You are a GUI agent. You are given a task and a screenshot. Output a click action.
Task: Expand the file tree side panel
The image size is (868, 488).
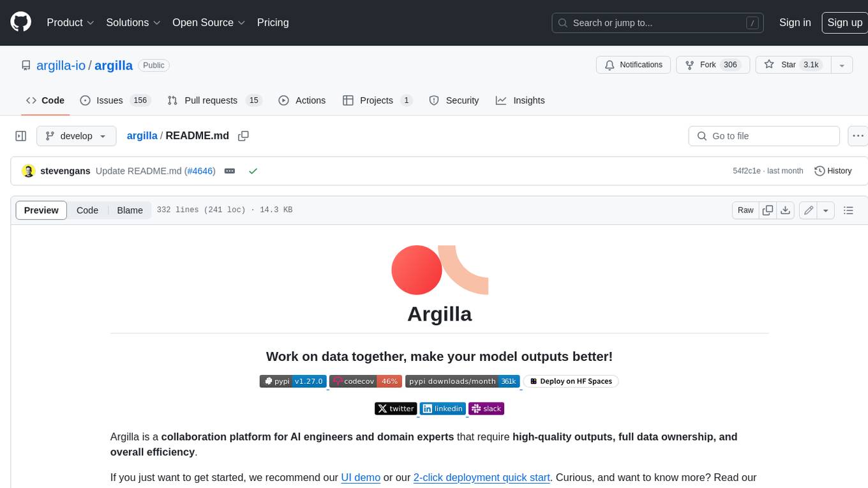pyautogui.click(x=21, y=136)
